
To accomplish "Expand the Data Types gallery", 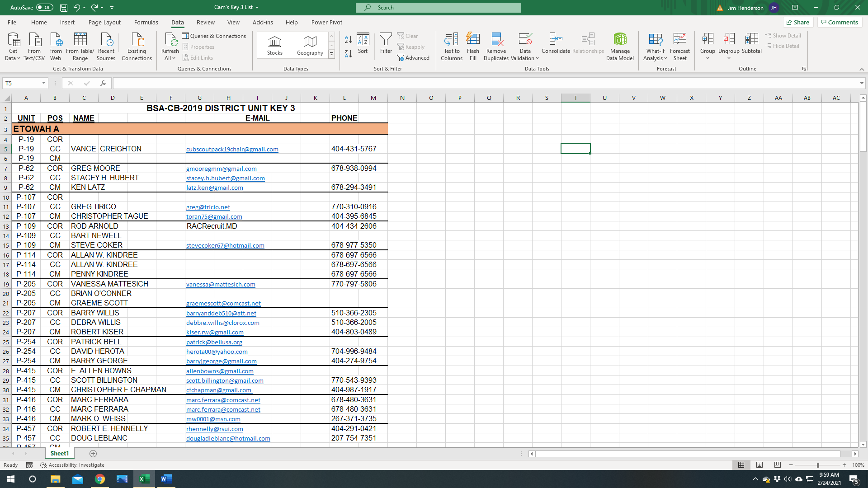I will point(331,54).
